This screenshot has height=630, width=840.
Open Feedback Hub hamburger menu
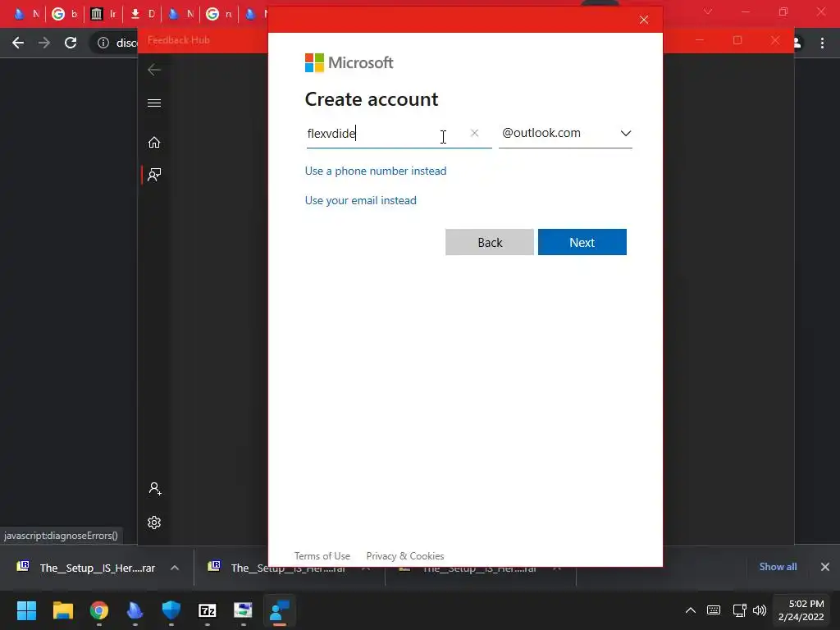[154, 103]
